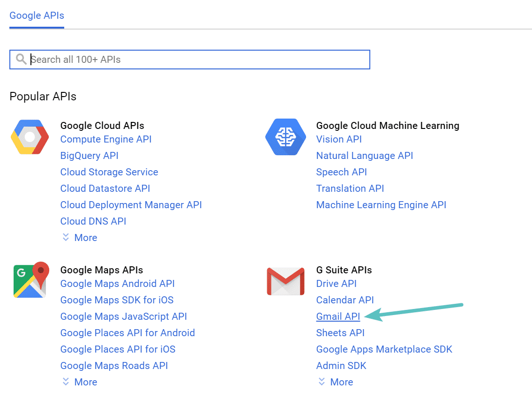The image size is (532, 399).
Task: Open the Sheets API
Action: 340,333
